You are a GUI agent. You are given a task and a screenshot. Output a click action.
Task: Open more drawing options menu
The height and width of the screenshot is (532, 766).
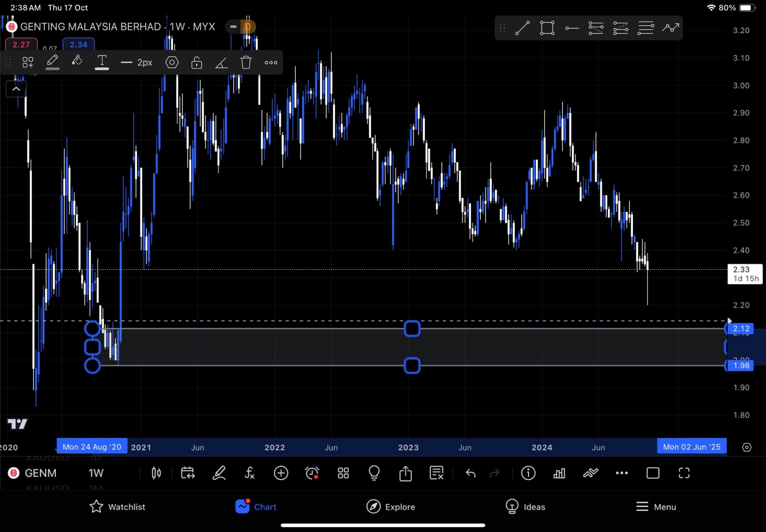click(x=271, y=62)
